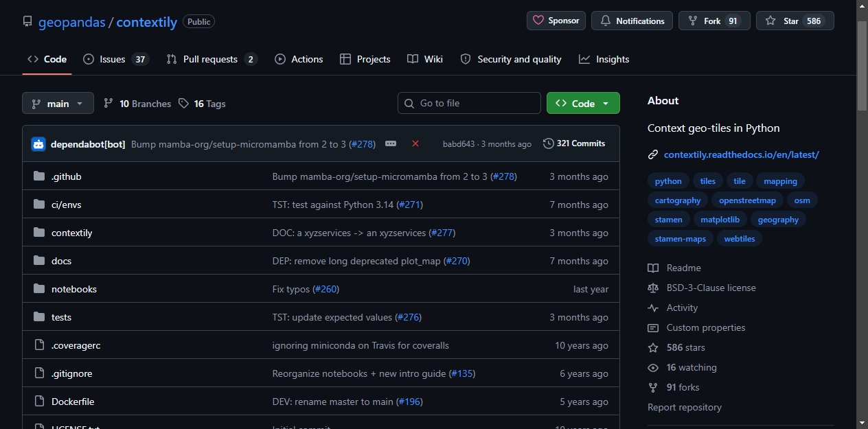Click the note icon beside Custom properties
The height and width of the screenshot is (429, 868).
coord(653,327)
